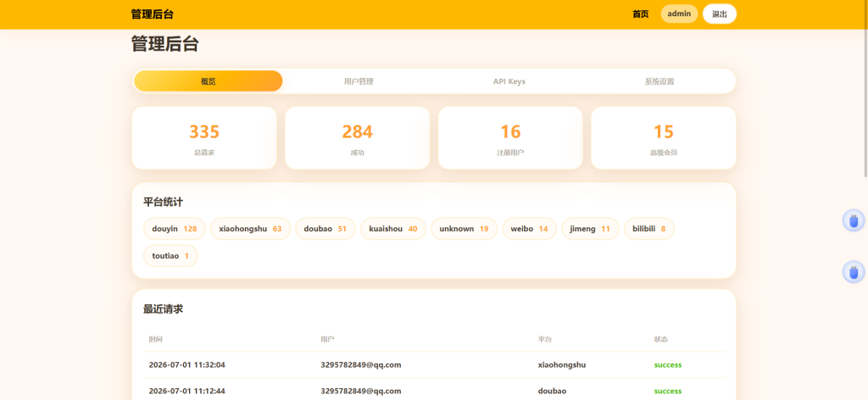Switch to the 概览 tab
The image size is (868, 400).
[x=209, y=81]
